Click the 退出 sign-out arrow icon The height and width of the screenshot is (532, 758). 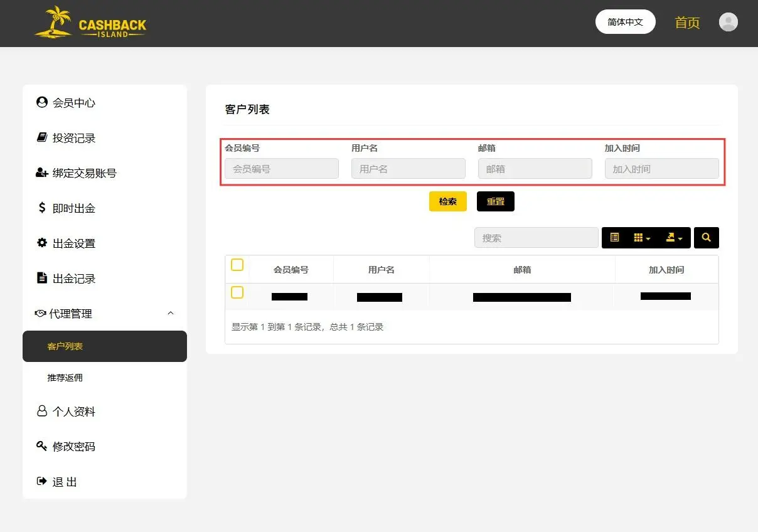(42, 481)
